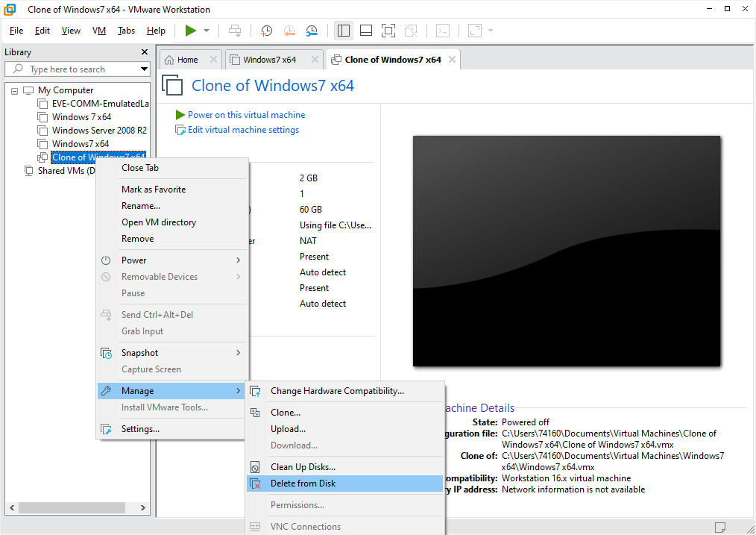Choose Clone... in Manage submenu

(344, 413)
